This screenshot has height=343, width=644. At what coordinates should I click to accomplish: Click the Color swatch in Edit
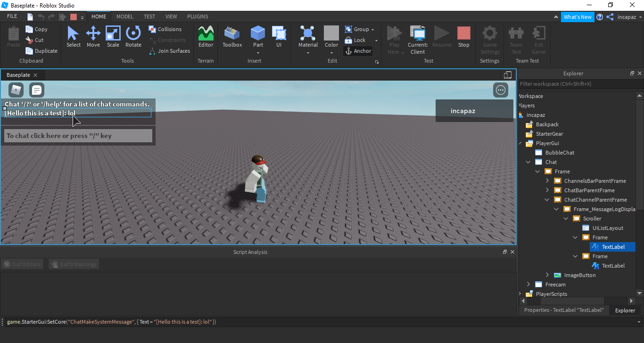tap(331, 33)
